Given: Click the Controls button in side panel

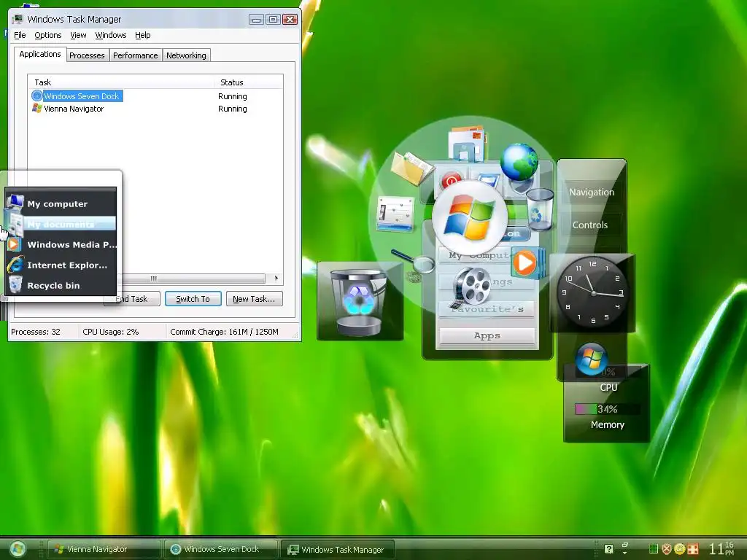Looking at the screenshot, I should (589, 225).
